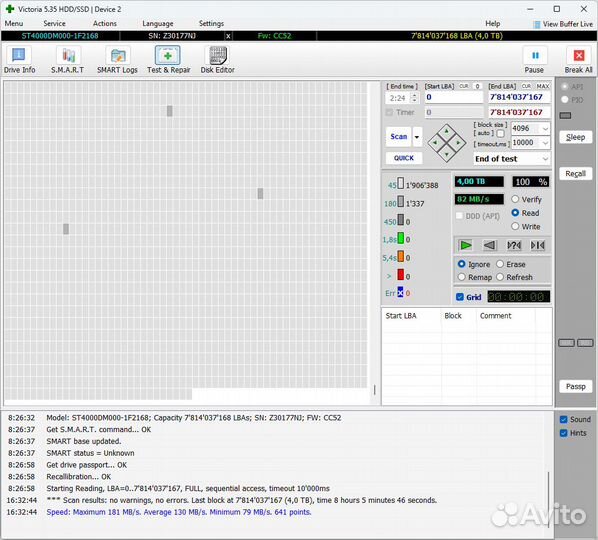Click the small indicator below PIO option
598x540 pixels.
565,116
